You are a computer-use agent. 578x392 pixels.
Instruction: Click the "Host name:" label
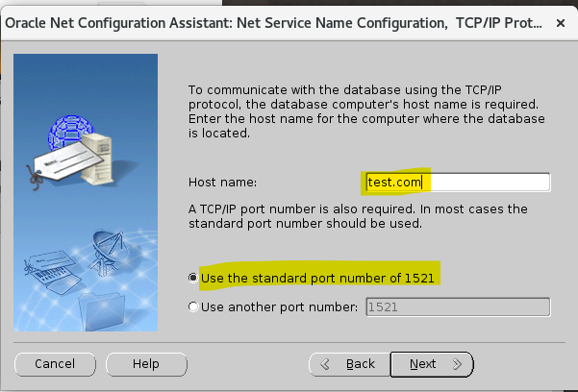(x=222, y=183)
